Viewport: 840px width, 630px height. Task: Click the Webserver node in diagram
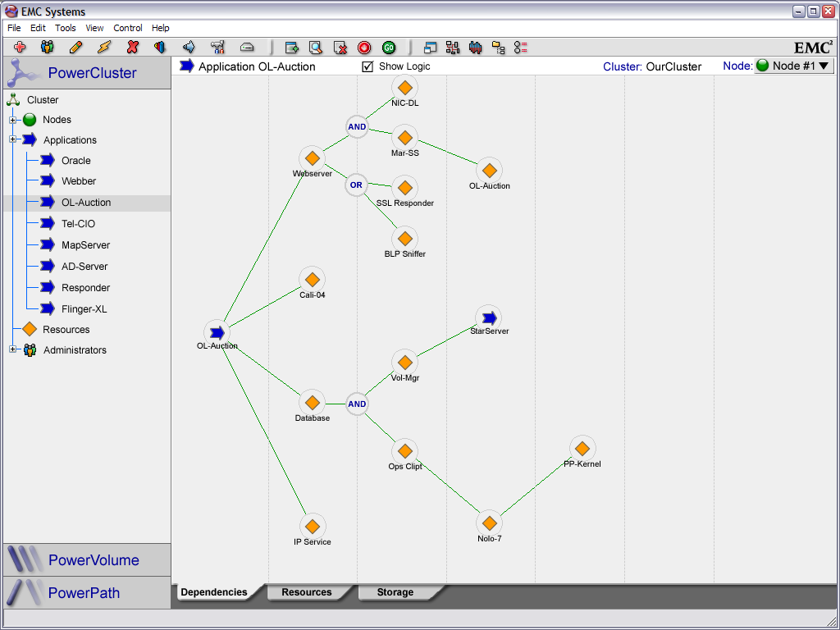[x=313, y=158]
